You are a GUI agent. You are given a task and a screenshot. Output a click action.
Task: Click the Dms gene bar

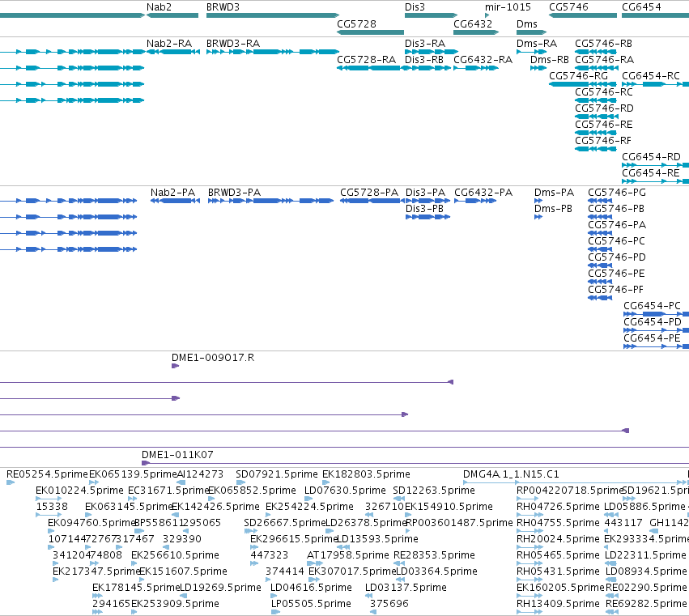pos(532,32)
